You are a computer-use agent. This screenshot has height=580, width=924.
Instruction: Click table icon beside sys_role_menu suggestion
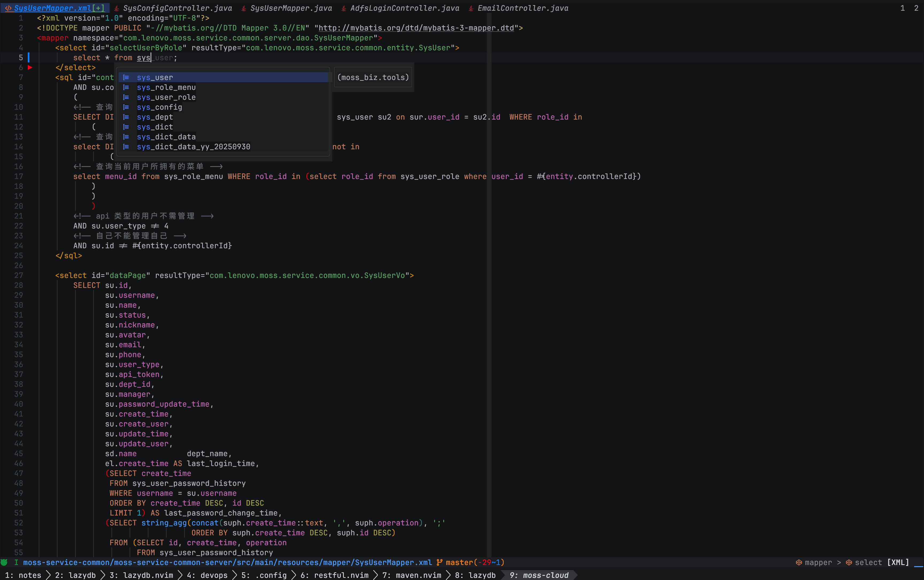coord(126,87)
